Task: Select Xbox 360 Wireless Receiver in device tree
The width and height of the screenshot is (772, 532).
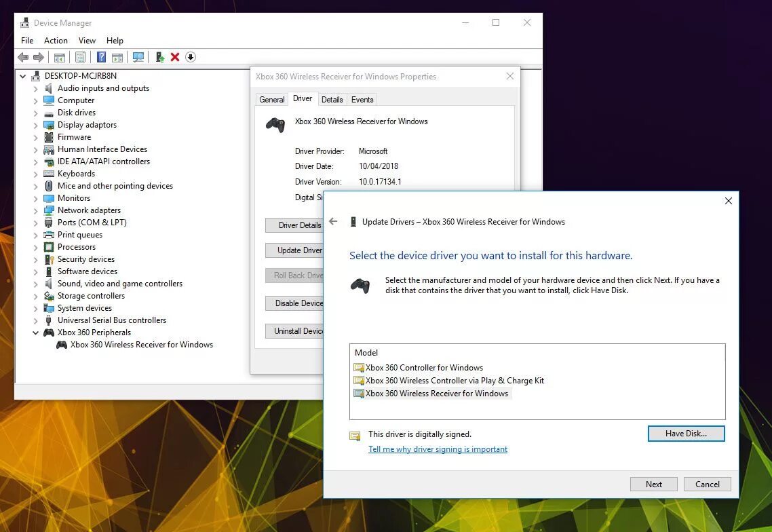Action: 141,345
